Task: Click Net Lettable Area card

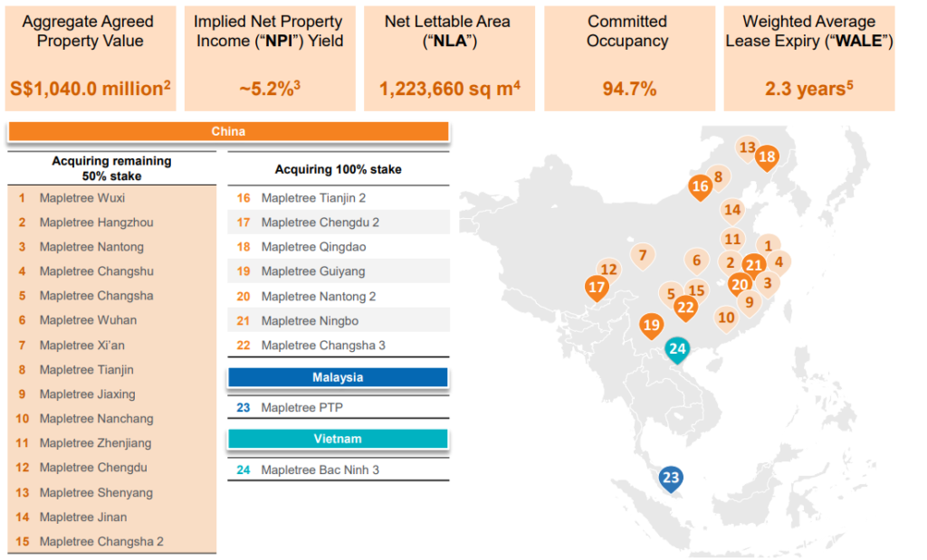Action: pos(449,59)
